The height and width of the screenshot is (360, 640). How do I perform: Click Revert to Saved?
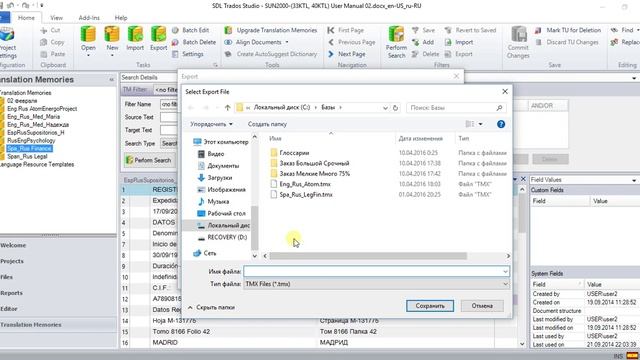tap(470, 30)
